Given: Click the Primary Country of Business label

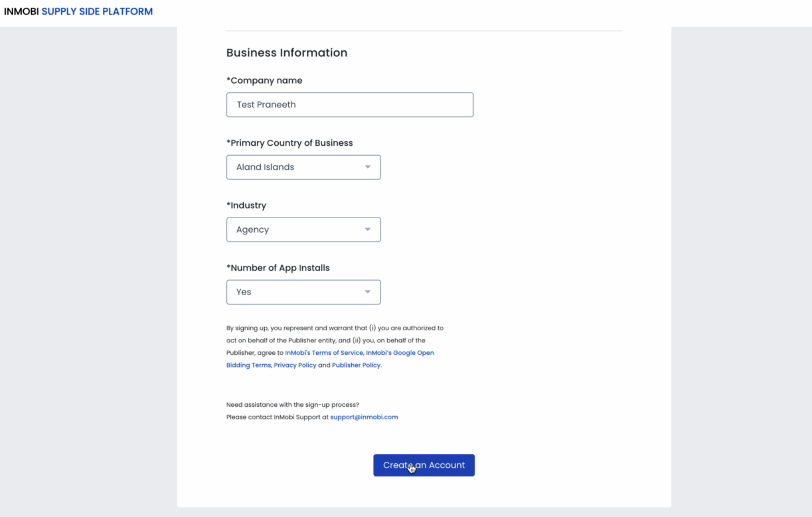Looking at the screenshot, I should [290, 143].
